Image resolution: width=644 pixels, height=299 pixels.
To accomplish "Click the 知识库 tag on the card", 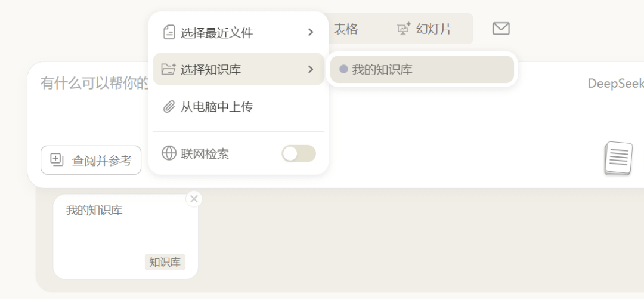I will (x=165, y=262).
